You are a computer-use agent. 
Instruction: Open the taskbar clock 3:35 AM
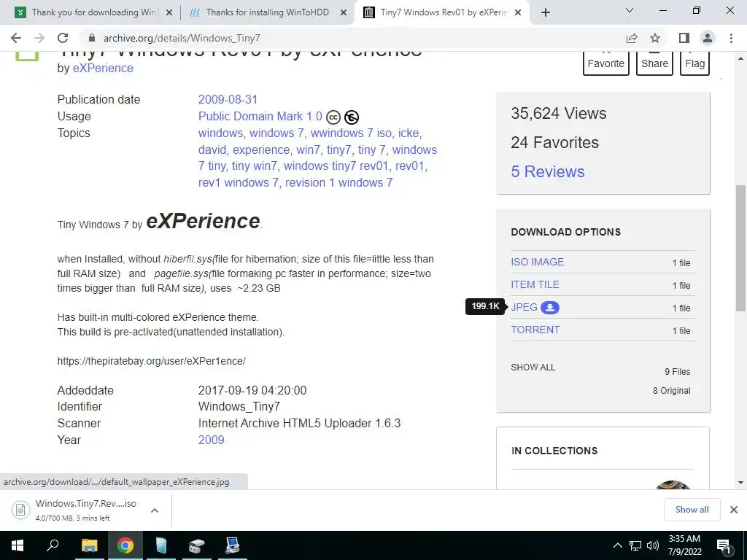pos(684,545)
